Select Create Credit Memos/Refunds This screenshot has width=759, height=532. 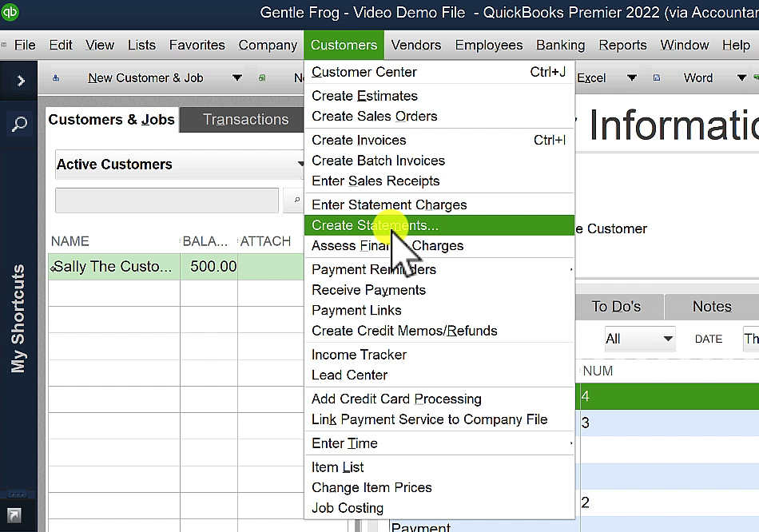[x=439, y=331]
